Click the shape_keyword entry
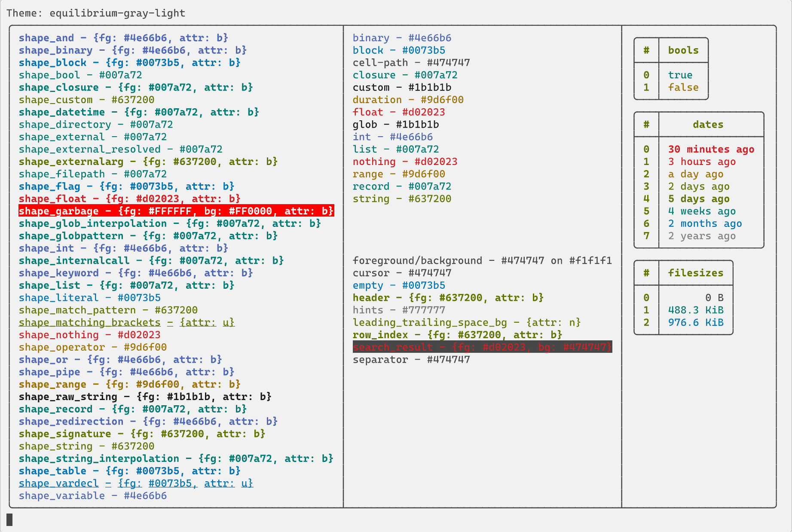 (136, 273)
